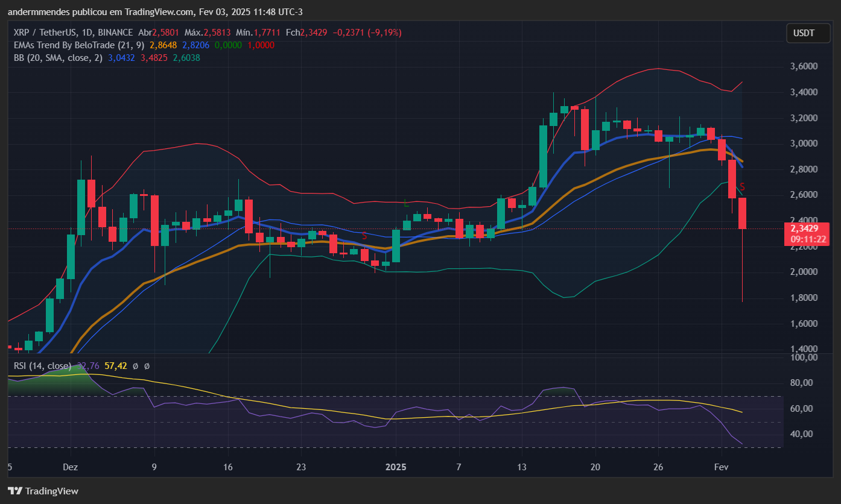Click the BB (20, SMA, close, 2) legend
The height and width of the screenshot is (504, 841).
[58, 57]
